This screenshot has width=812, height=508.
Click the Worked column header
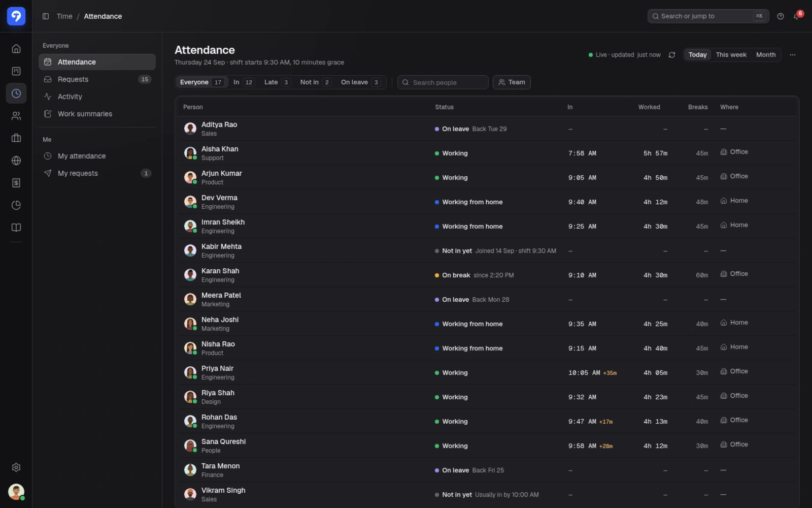coord(649,107)
